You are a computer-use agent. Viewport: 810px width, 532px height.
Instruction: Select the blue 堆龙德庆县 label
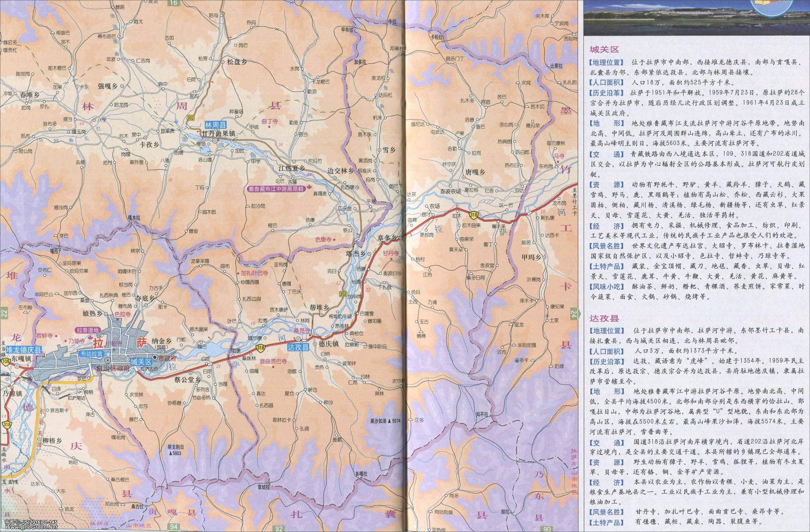point(24,349)
